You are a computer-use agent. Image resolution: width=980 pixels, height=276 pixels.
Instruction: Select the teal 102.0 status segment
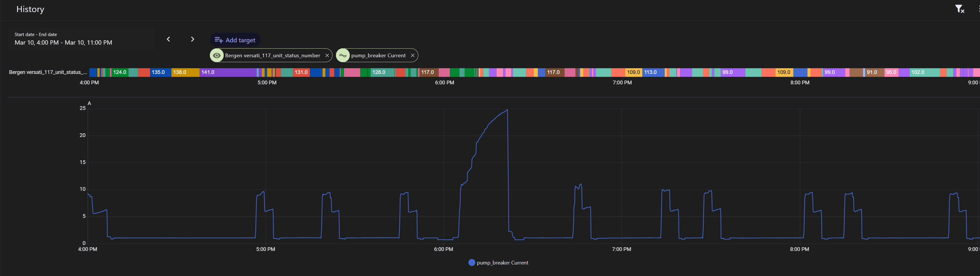click(925, 72)
